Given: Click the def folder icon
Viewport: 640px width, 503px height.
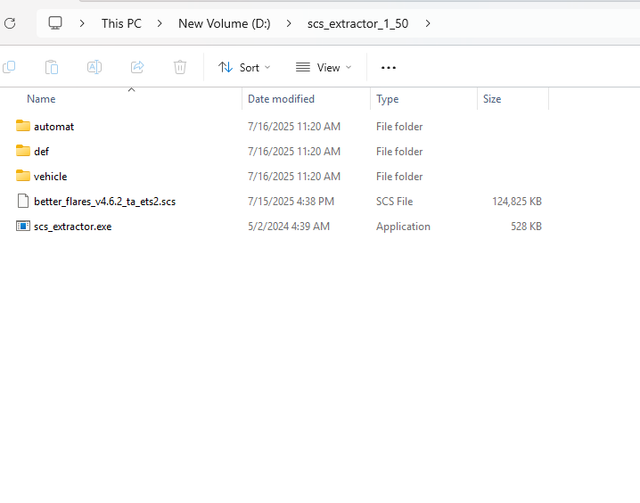Looking at the screenshot, I should (23, 151).
